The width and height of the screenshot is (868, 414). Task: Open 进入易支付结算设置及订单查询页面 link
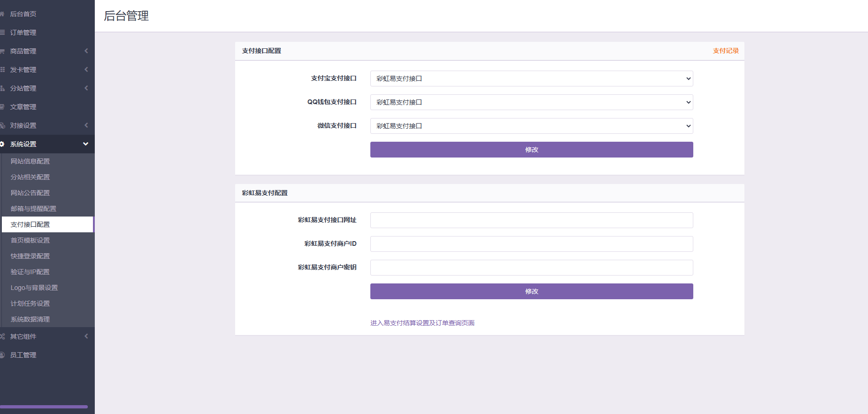tap(422, 323)
